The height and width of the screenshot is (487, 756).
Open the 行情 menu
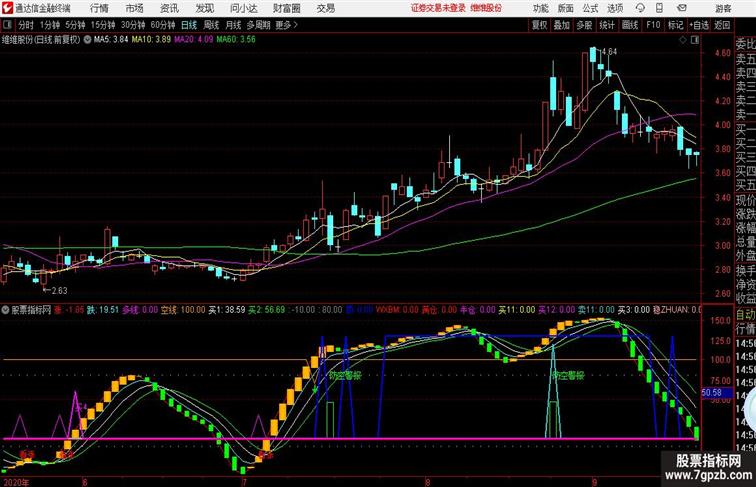tap(99, 8)
